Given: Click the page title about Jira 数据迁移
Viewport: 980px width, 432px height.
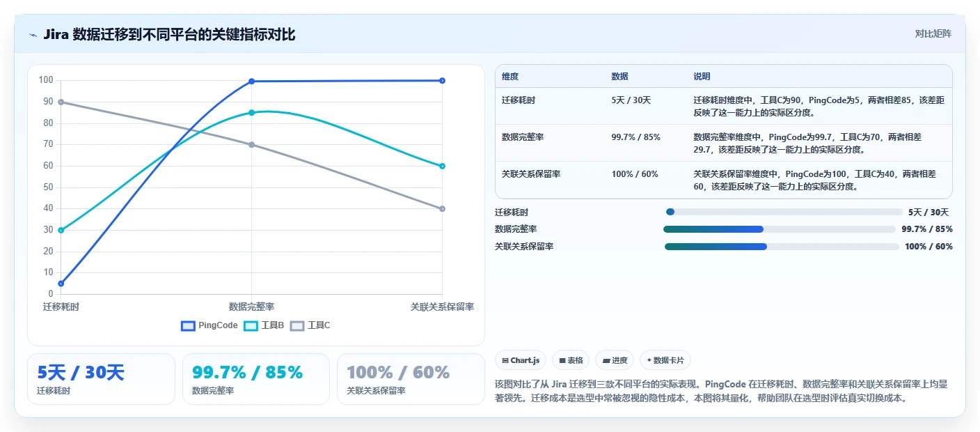Looking at the screenshot, I should (169, 35).
